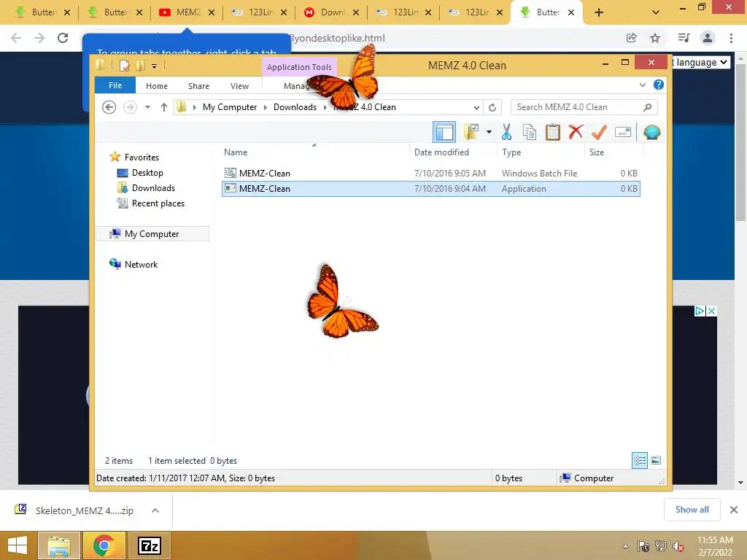The image size is (747, 560).
Task: Select Downloads in navigation pane
Action: click(x=153, y=187)
